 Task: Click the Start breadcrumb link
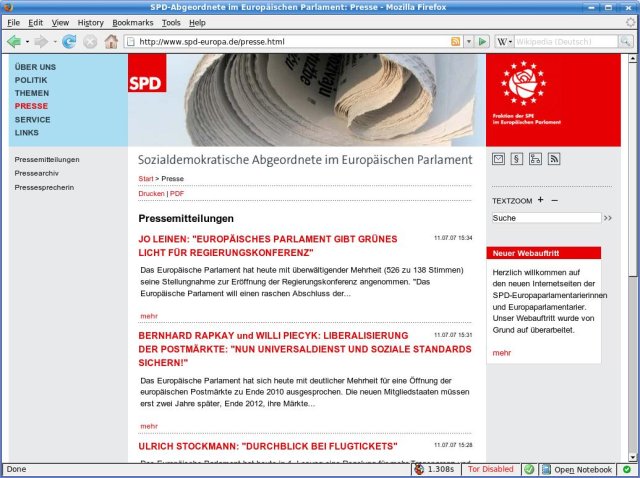(x=146, y=179)
